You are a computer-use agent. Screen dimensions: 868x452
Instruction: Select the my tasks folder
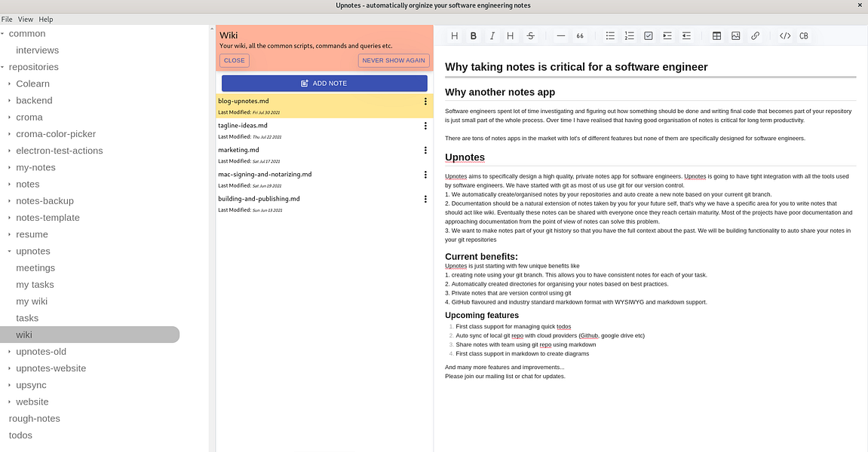[35, 285]
